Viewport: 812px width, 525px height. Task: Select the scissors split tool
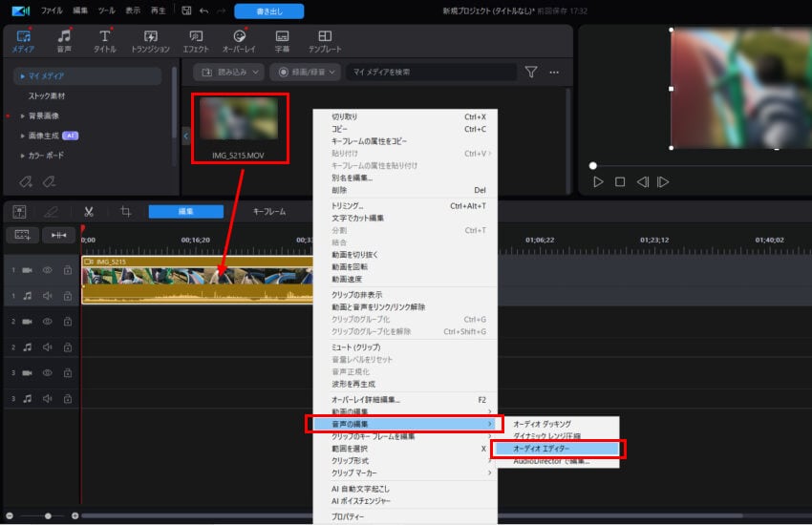(88, 212)
